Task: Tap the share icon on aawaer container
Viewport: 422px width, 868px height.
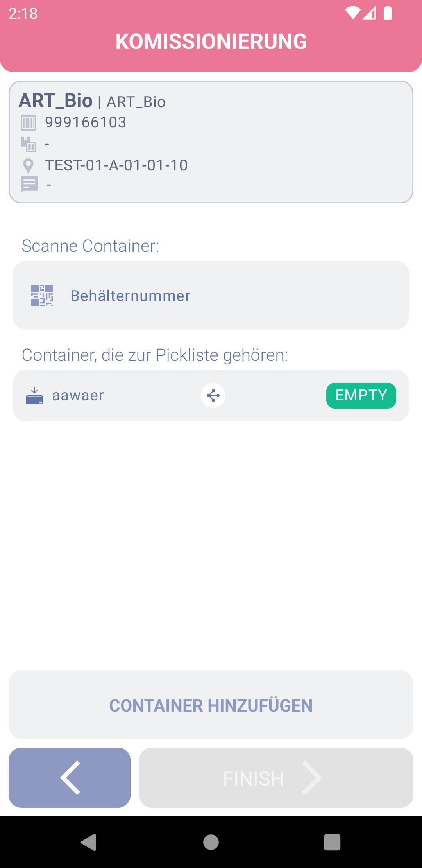Action: tap(213, 396)
